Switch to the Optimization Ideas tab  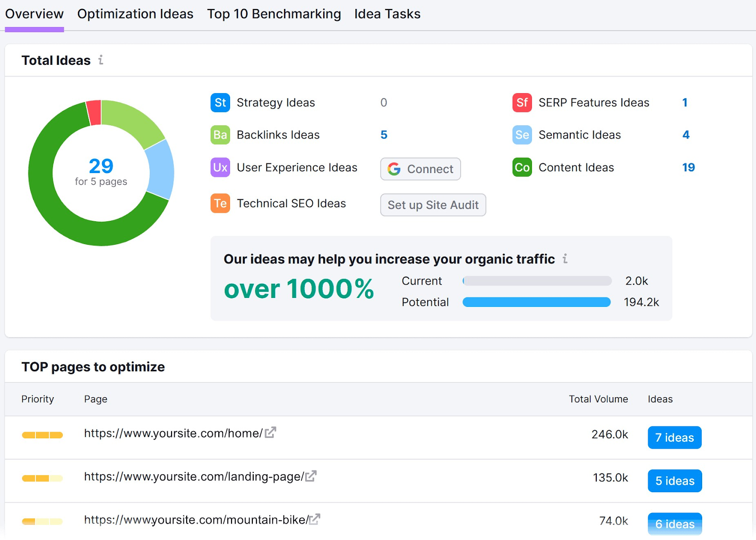[135, 14]
